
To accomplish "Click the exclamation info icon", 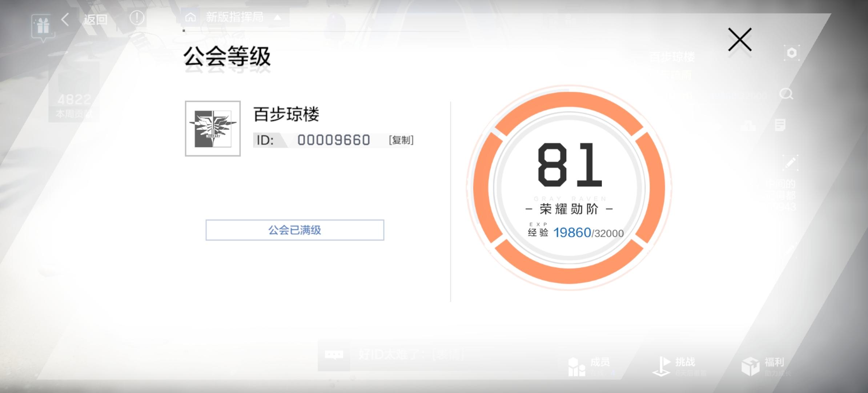I will [x=137, y=18].
